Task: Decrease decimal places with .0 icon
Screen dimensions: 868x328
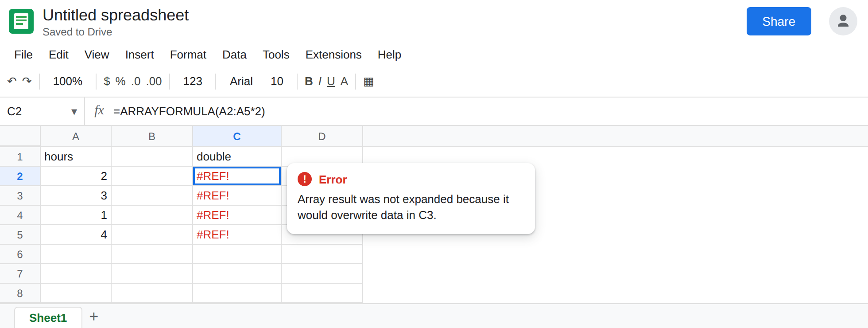Action: point(136,82)
